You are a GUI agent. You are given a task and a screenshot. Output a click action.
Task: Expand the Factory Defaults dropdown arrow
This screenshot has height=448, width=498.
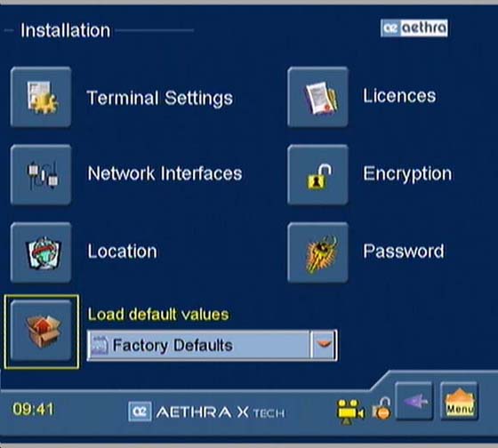point(324,345)
